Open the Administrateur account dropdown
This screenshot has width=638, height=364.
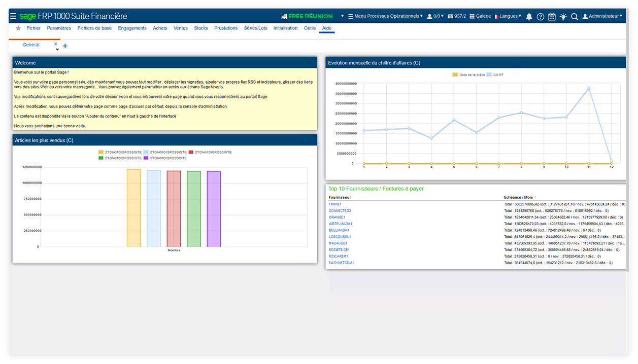click(x=602, y=16)
